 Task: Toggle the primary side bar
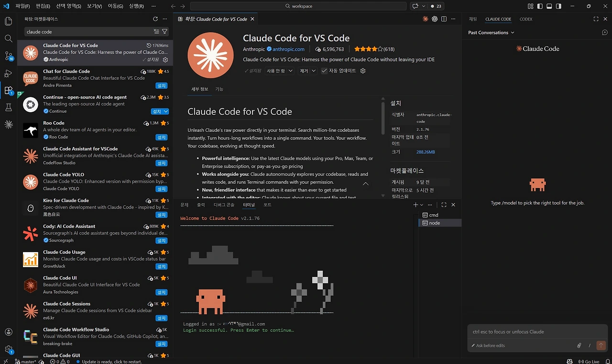[x=540, y=6]
